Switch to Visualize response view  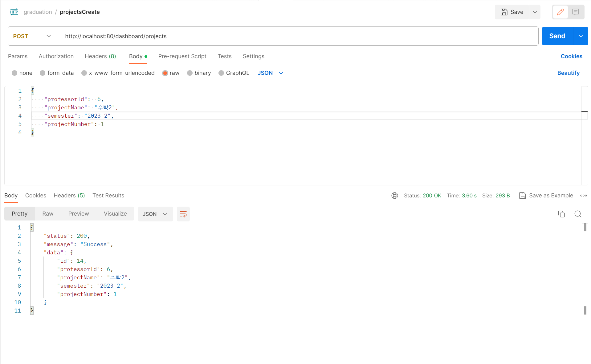[x=115, y=214]
